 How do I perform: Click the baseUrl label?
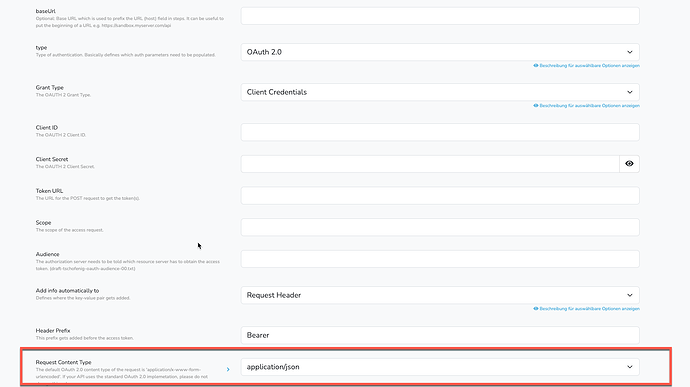[46, 11]
